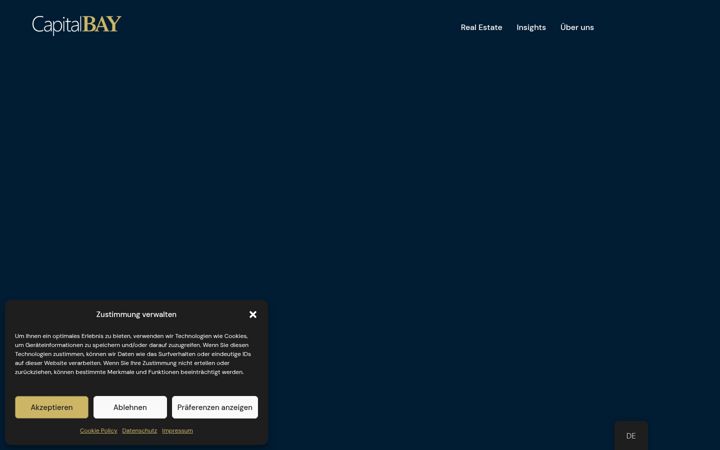The image size is (720, 450).
Task: Open the DE language switcher
Action: [631, 436]
